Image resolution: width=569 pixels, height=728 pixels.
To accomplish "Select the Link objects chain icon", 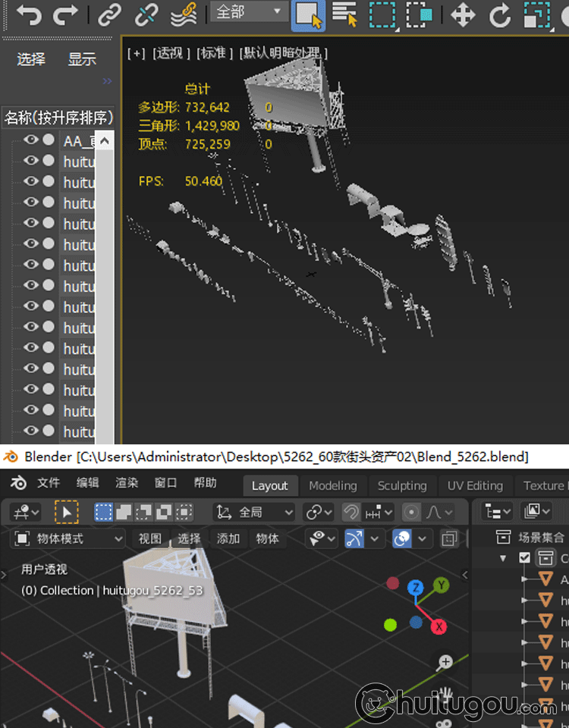I will pos(110,14).
